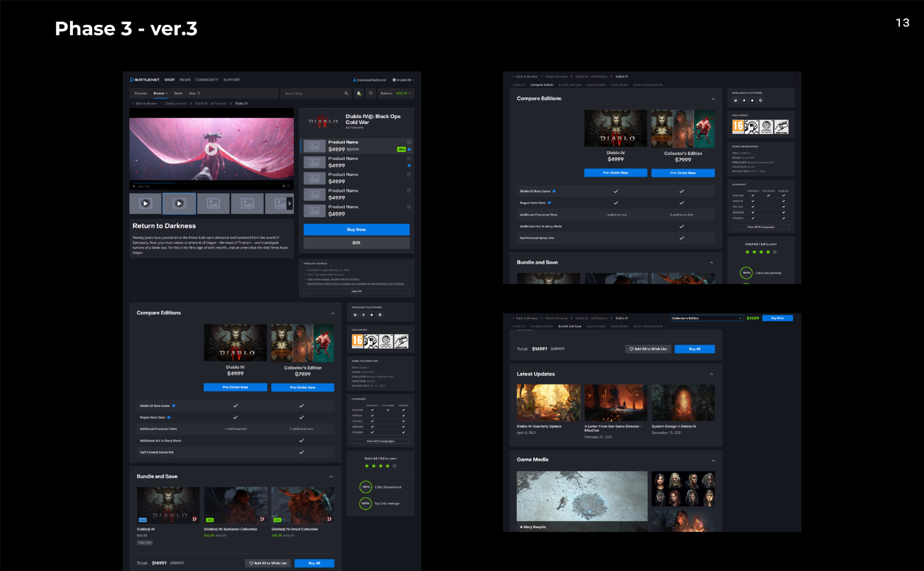Image resolution: width=924 pixels, height=571 pixels.
Task: Open the Balance $500.00 dropdown
Action: (396, 93)
